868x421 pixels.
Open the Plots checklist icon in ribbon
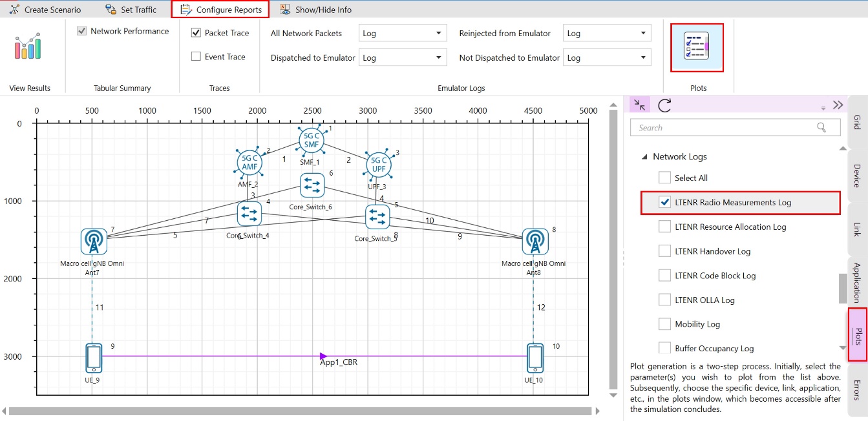[x=696, y=47]
